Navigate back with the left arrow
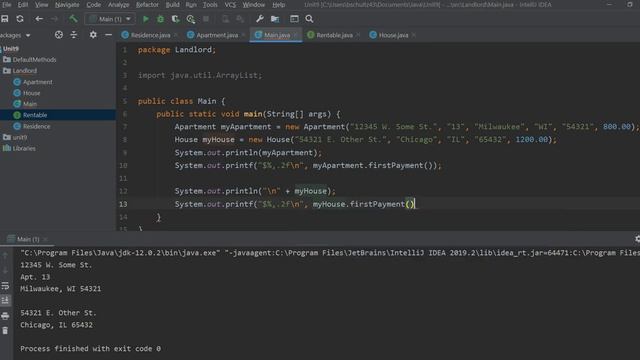The image size is (640, 360). pyautogui.click(x=39, y=19)
